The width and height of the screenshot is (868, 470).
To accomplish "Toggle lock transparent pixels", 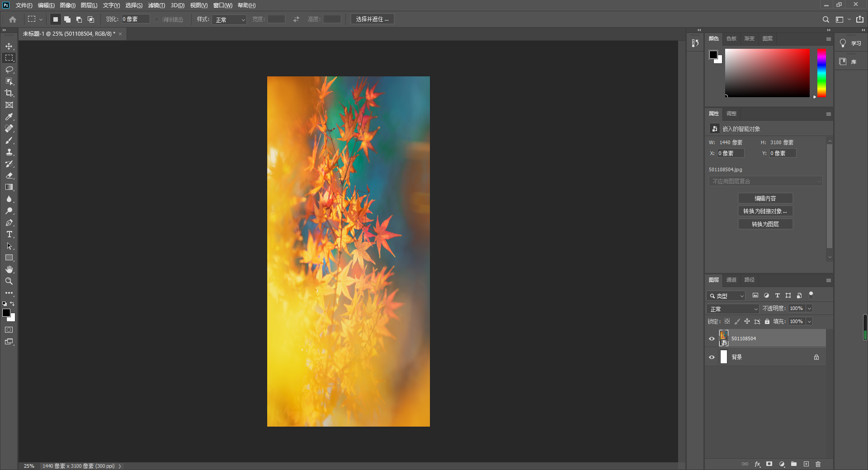I will tap(727, 321).
